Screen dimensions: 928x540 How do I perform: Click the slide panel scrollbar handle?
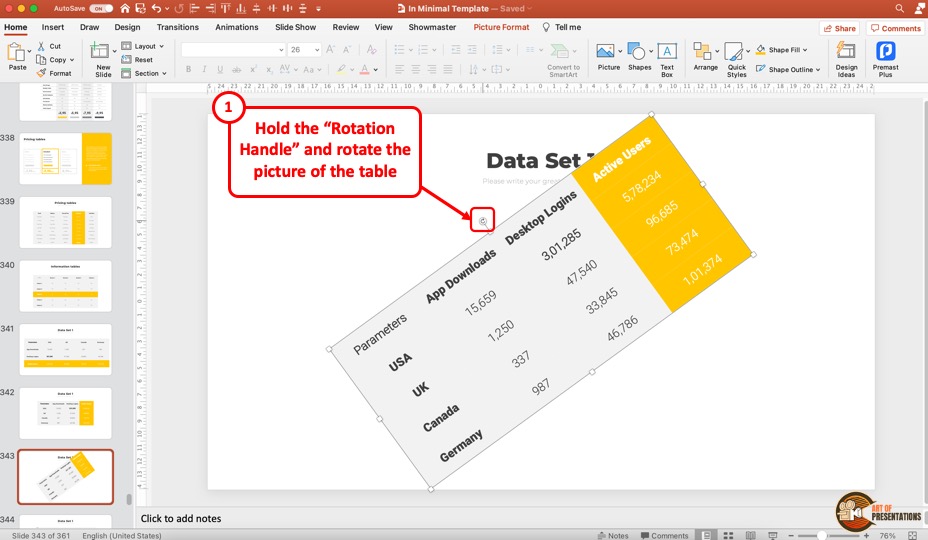[129, 499]
